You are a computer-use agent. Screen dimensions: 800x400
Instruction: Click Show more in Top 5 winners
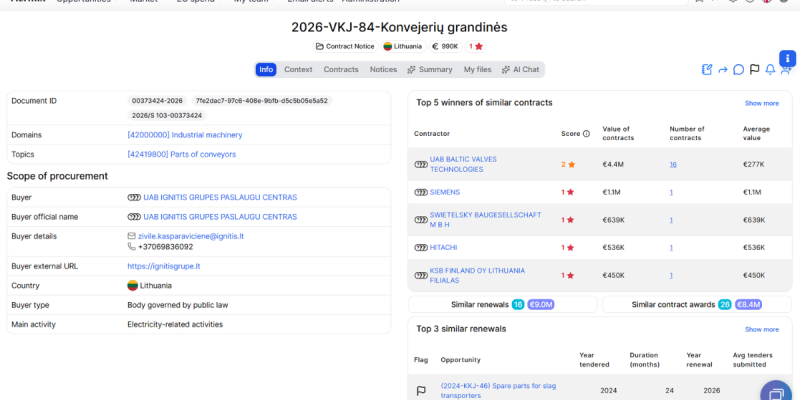(762, 103)
